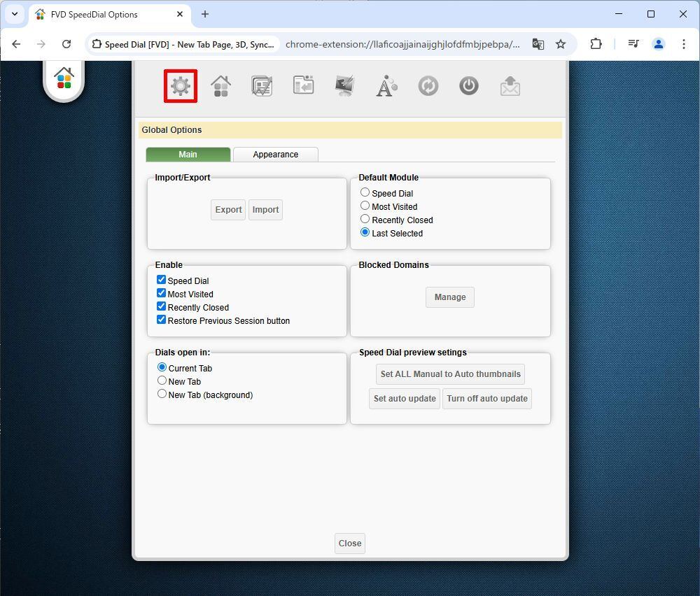This screenshot has height=596, width=700.
Task: Click the envelope mail icon
Action: pos(510,85)
